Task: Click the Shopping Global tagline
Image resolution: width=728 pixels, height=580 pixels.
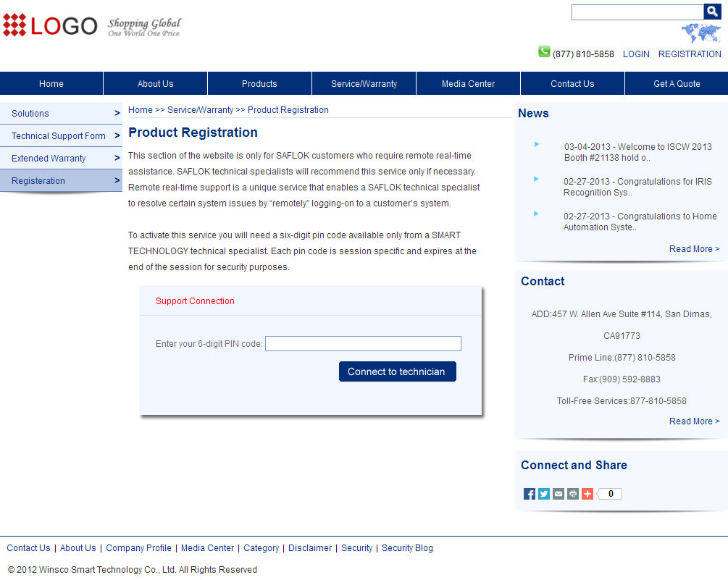Action: point(144,27)
